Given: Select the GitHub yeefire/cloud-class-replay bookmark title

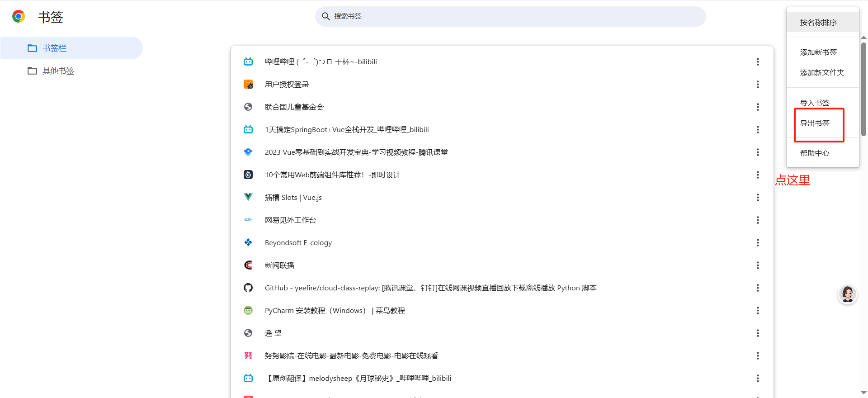Looking at the screenshot, I should click(431, 288).
